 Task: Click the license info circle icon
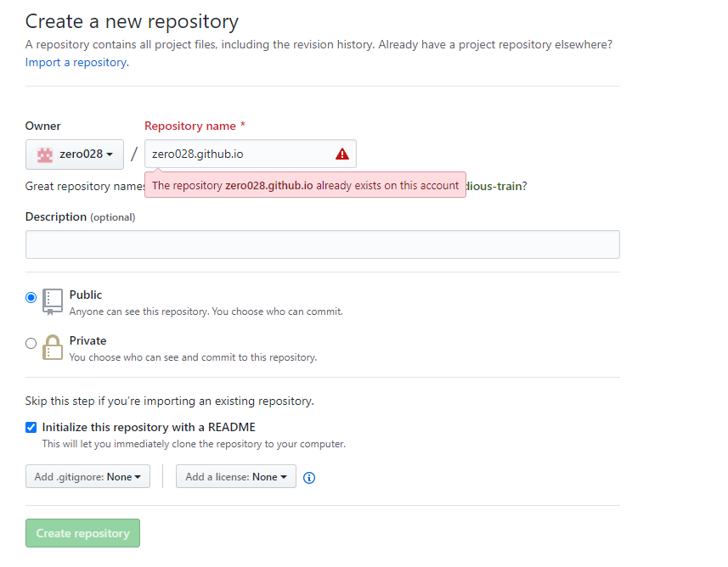click(x=308, y=477)
